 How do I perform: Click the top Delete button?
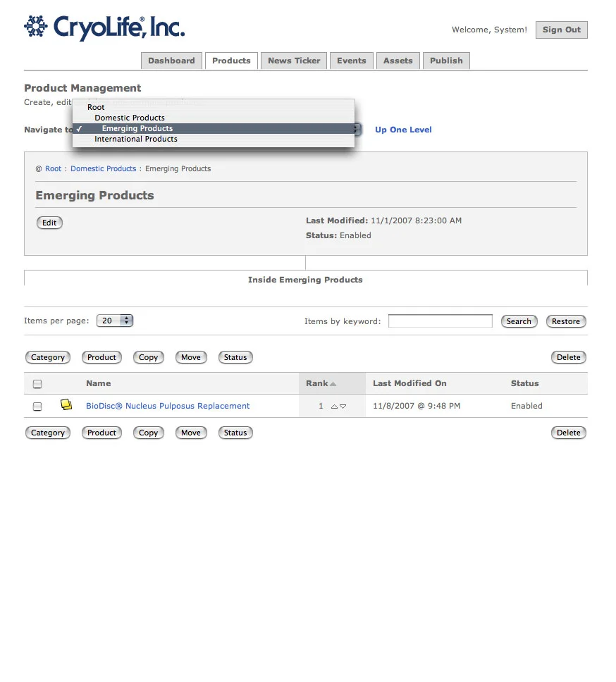pyautogui.click(x=569, y=357)
